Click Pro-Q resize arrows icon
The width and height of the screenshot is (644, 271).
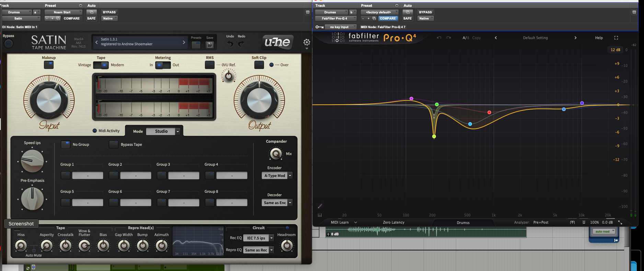(x=620, y=222)
